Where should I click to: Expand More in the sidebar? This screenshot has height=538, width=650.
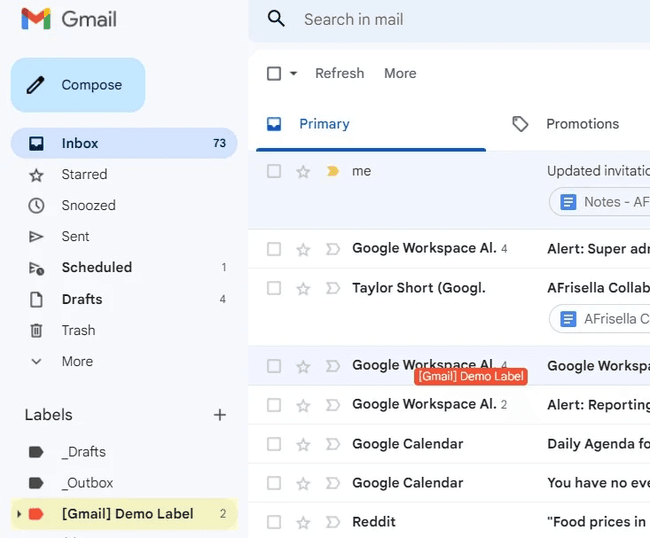tap(78, 361)
